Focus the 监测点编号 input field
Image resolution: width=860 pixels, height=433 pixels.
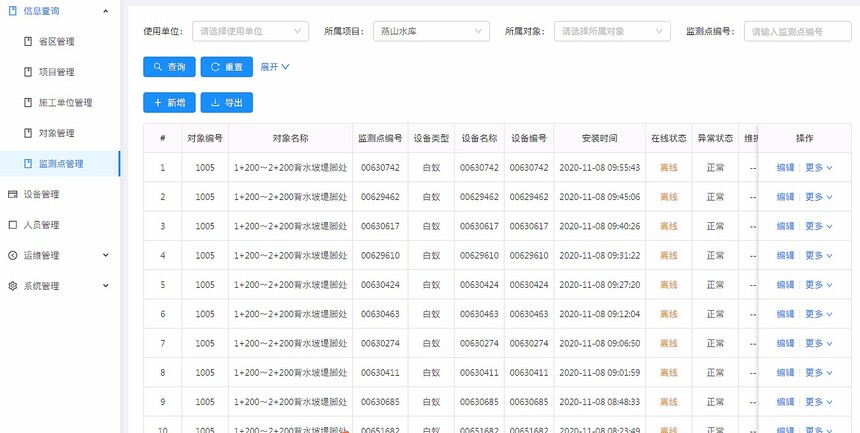pyautogui.click(x=797, y=31)
